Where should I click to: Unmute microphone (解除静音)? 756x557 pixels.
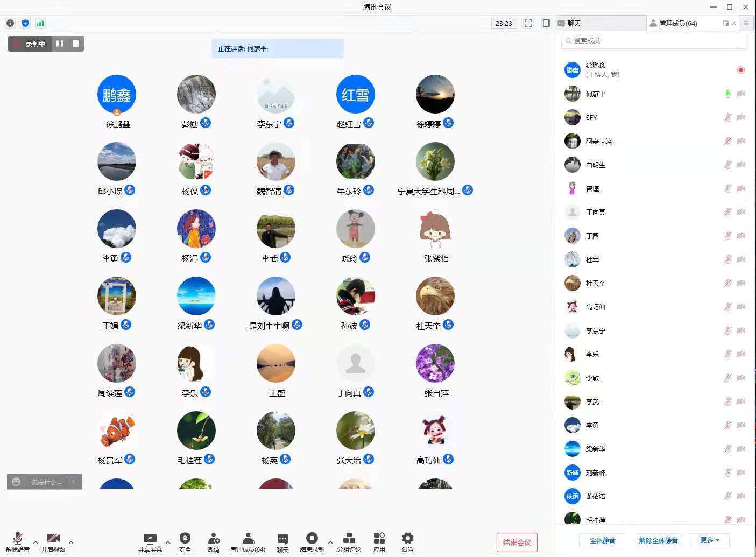pos(18,542)
